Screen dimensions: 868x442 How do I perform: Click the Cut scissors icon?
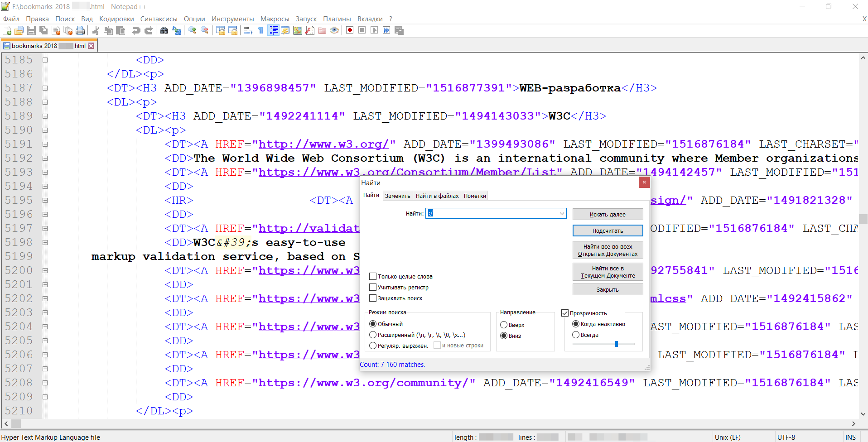tap(96, 30)
